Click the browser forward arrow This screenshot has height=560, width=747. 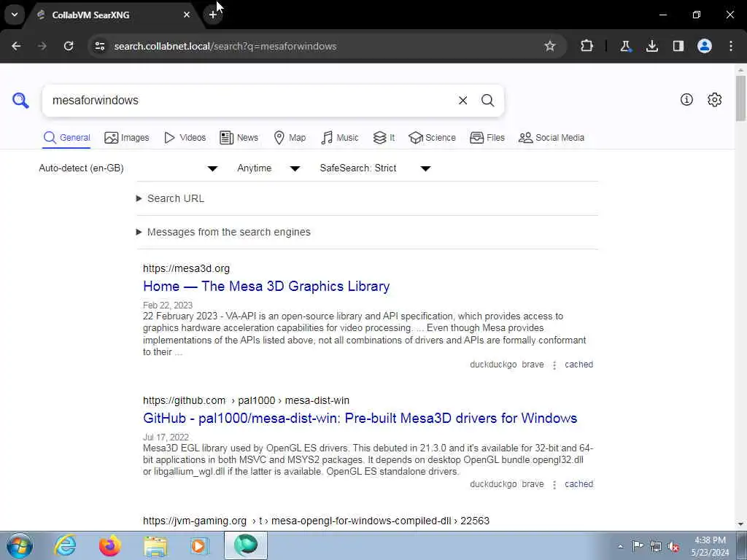pyautogui.click(x=42, y=46)
